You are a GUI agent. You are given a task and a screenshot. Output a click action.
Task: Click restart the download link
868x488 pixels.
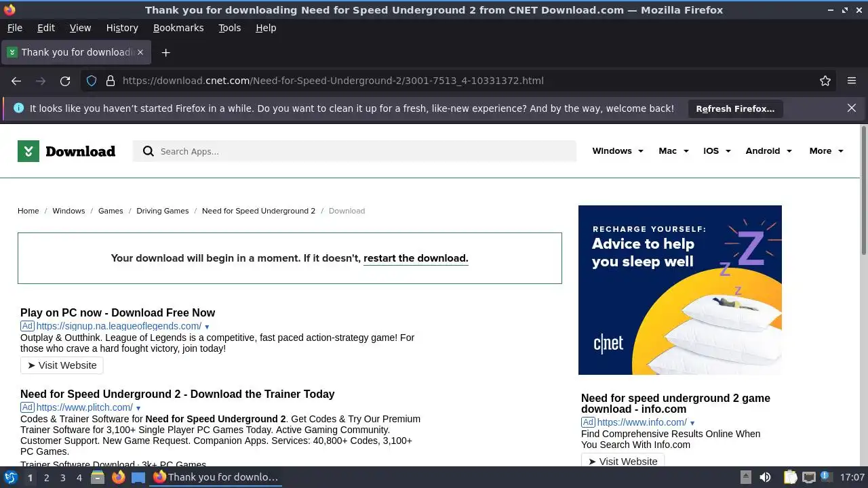pyautogui.click(x=416, y=258)
